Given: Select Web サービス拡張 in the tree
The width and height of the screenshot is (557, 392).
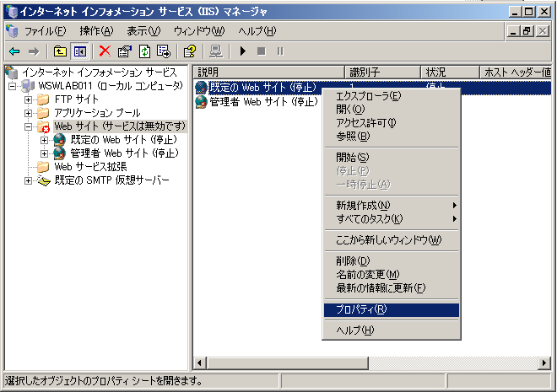Looking at the screenshot, I should (91, 167).
